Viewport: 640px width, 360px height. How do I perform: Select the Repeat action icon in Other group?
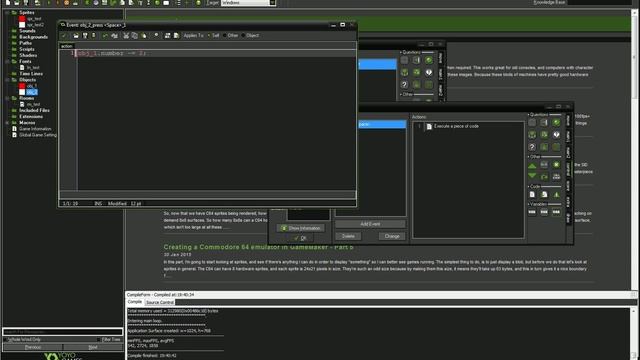(x=544, y=176)
